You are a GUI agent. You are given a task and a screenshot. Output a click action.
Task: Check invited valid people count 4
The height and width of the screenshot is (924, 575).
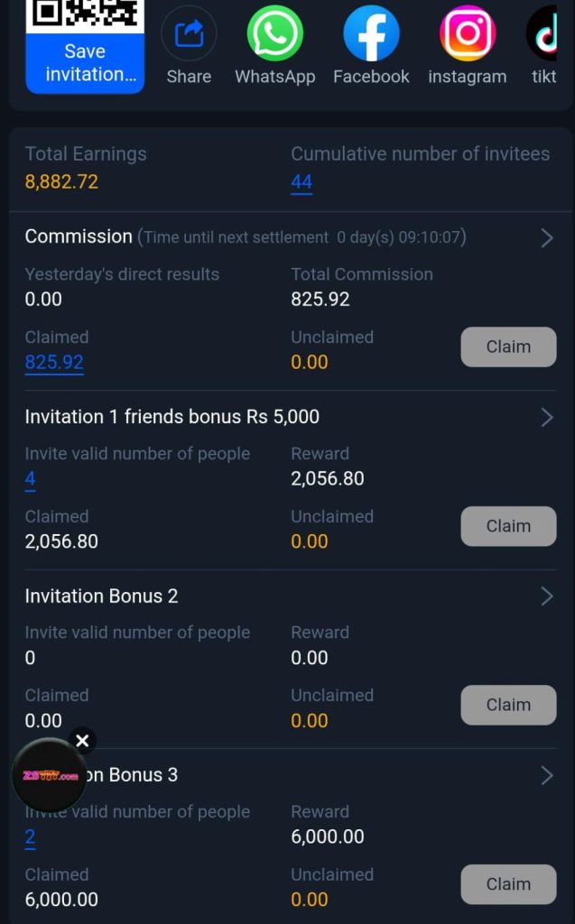(x=28, y=479)
